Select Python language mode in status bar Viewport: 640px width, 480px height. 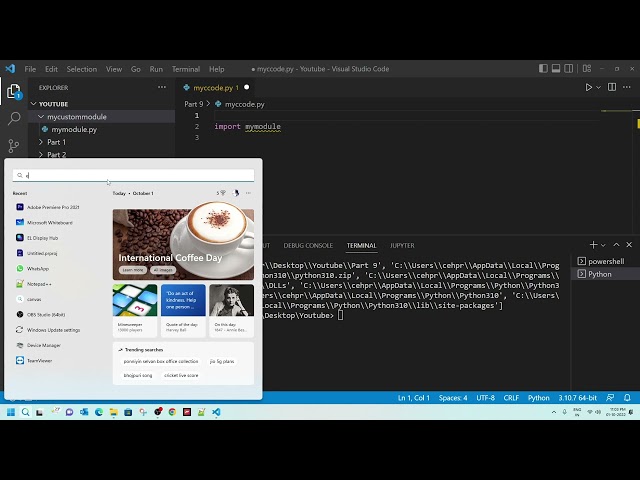click(538, 398)
